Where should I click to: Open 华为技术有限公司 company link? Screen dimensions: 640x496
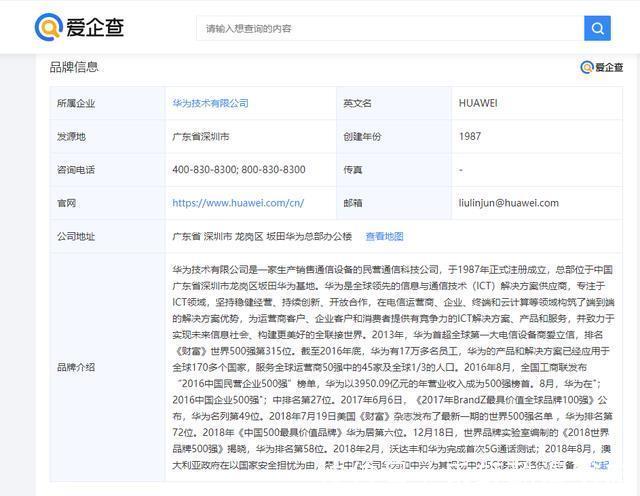click(x=210, y=103)
